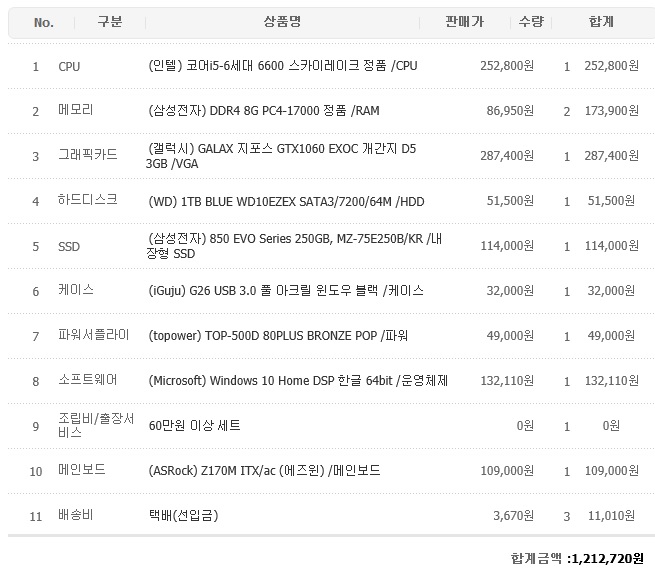This screenshot has height=586, width=655.
Task: Click the '60만원 이상 세트' item
Action: tap(195, 426)
